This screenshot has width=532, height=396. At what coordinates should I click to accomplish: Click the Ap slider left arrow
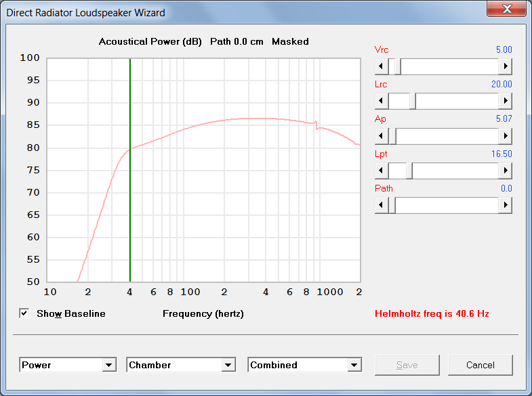[382, 136]
